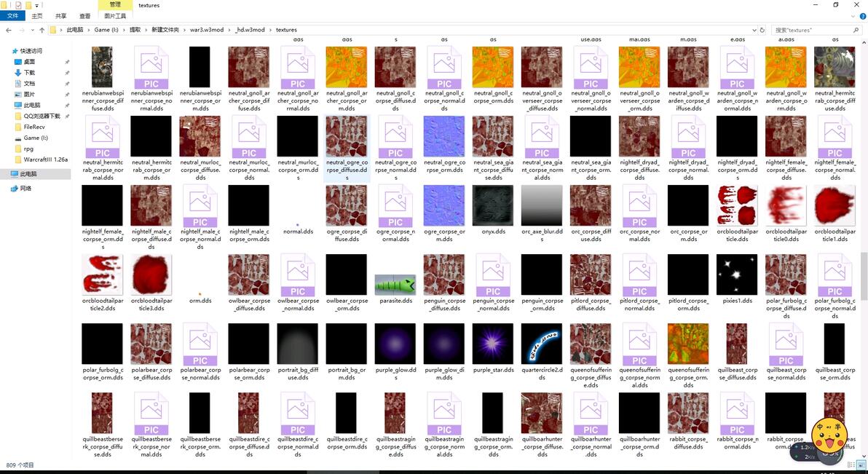Open the ribbon help icon
Screen dimensions: 868x474
(x=862, y=16)
